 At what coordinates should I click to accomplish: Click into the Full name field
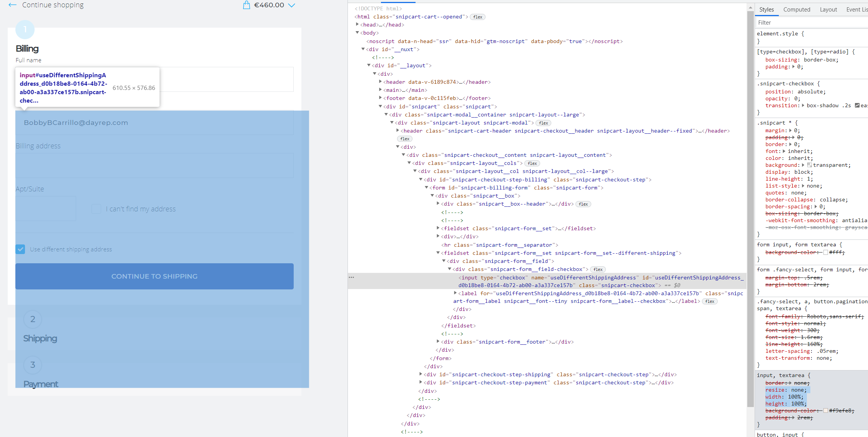pos(227,80)
